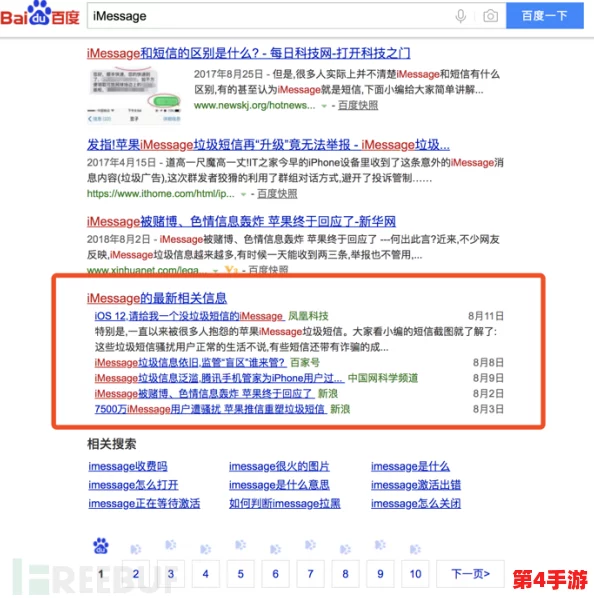Click related search imessage正在等待激活
The image size is (594, 598).
click(x=144, y=504)
